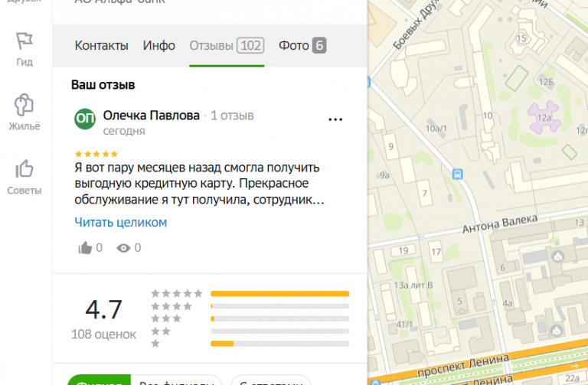This screenshot has height=385, width=588.
Task: Click the eye views icon under the review
Action: pyautogui.click(x=123, y=248)
